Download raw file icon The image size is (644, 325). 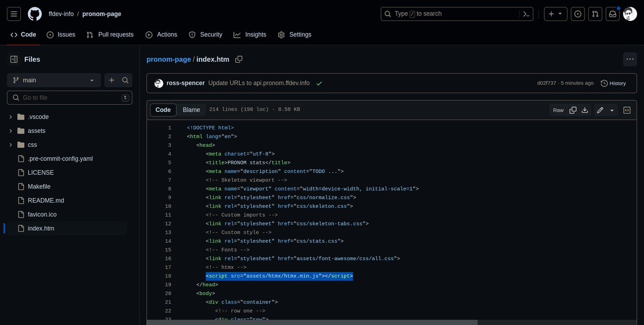click(x=585, y=110)
